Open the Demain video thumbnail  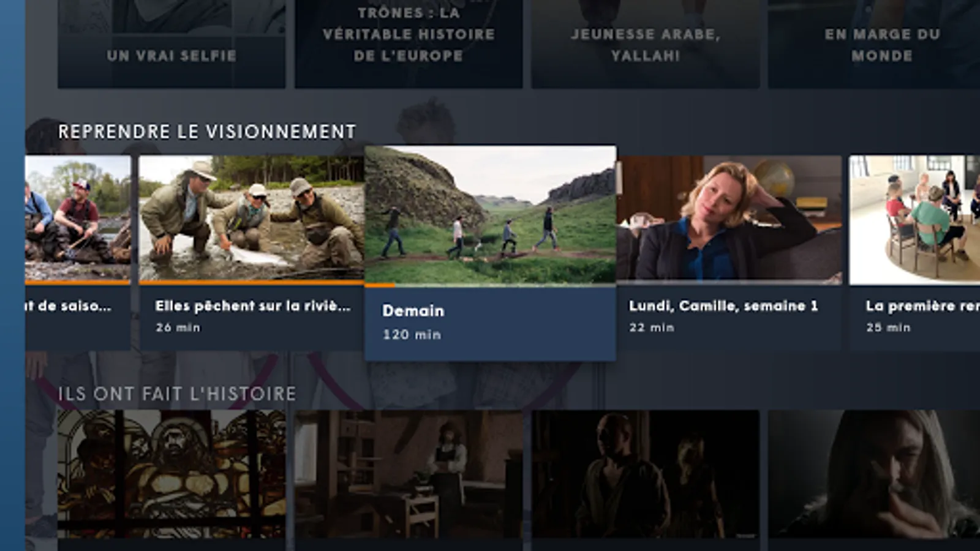(490, 216)
